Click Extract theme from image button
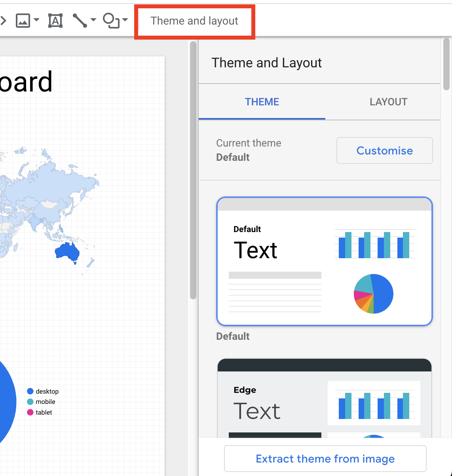Viewport: 452px width, 476px height. pyautogui.click(x=325, y=459)
